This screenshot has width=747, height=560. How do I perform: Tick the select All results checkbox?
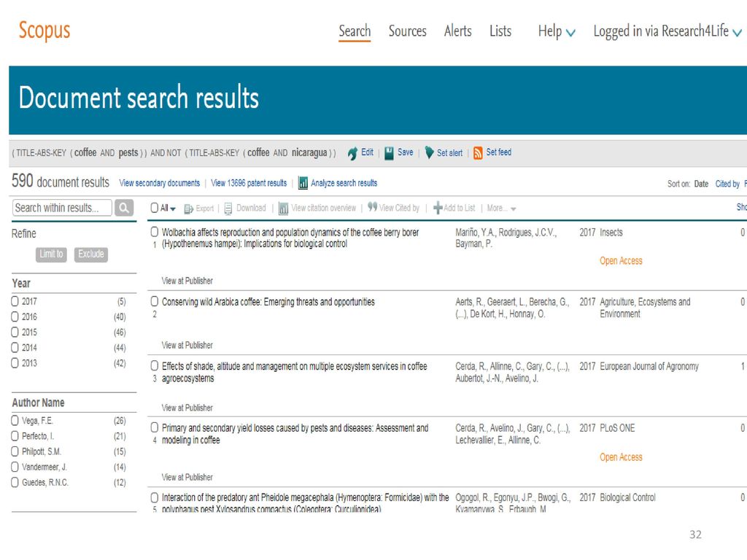(x=155, y=208)
